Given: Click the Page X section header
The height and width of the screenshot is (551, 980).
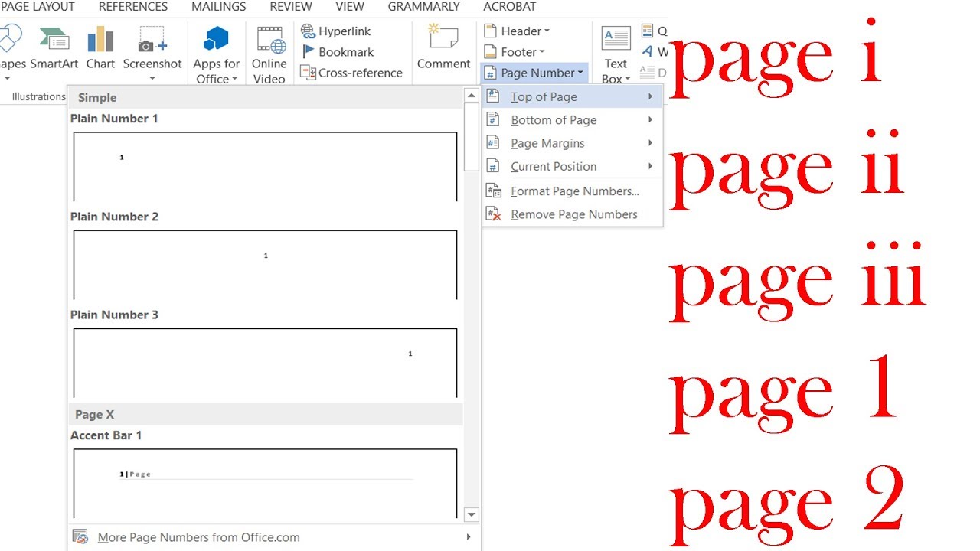Looking at the screenshot, I should coord(266,414).
